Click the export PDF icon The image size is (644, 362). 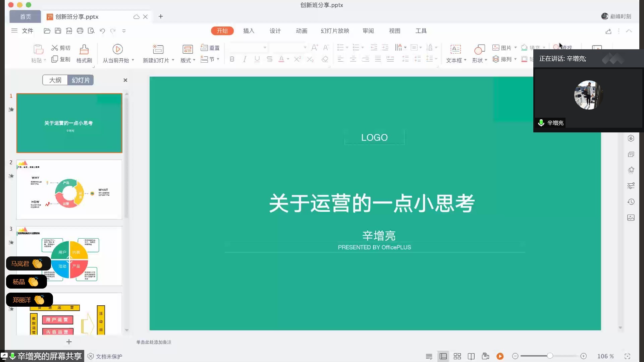(x=69, y=31)
